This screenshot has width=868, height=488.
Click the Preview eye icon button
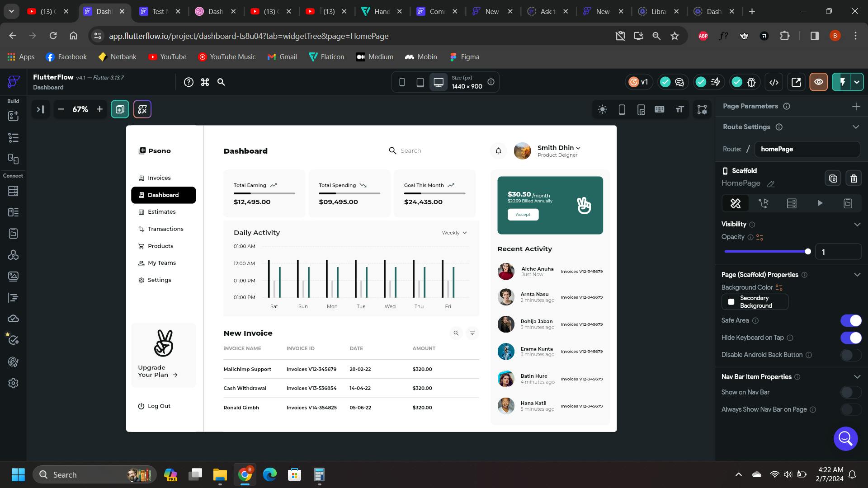818,82
